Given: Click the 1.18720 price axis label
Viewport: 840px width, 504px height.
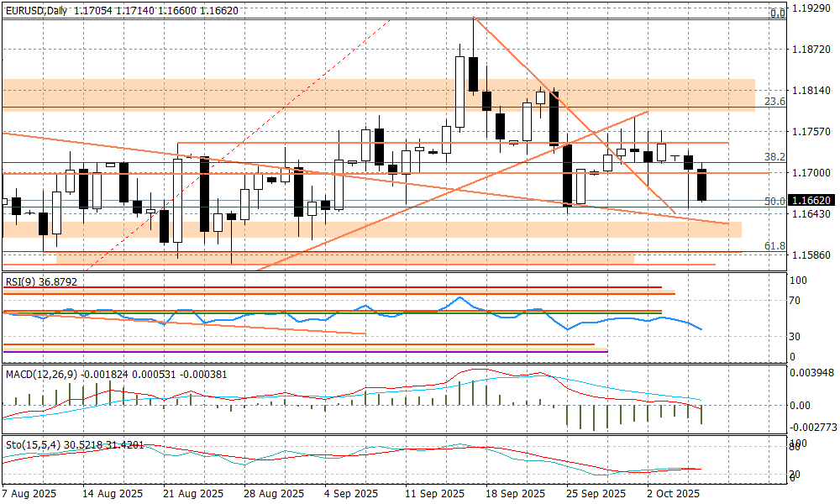Looking at the screenshot, I should coord(812,50).
